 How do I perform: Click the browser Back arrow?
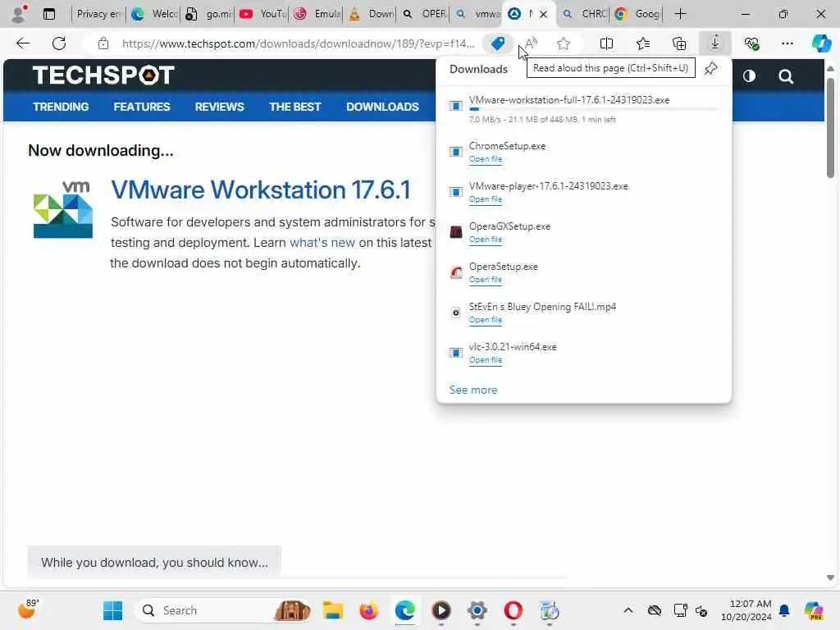(x=23, y=43)
